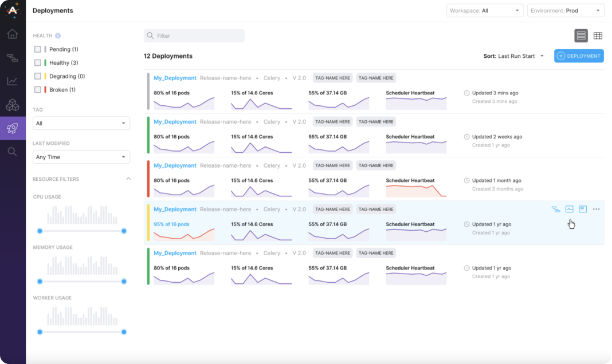Check the Broken (1) health filter

point(38,89)
